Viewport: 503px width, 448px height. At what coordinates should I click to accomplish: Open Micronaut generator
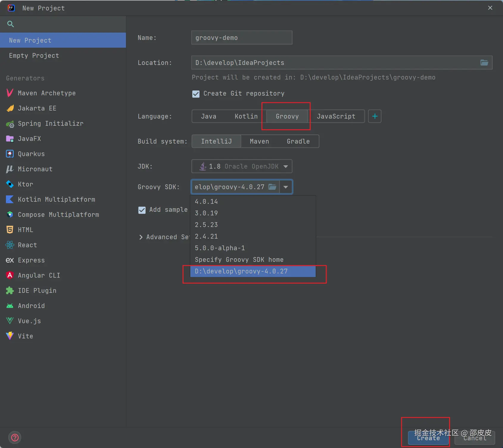[63, 169]
